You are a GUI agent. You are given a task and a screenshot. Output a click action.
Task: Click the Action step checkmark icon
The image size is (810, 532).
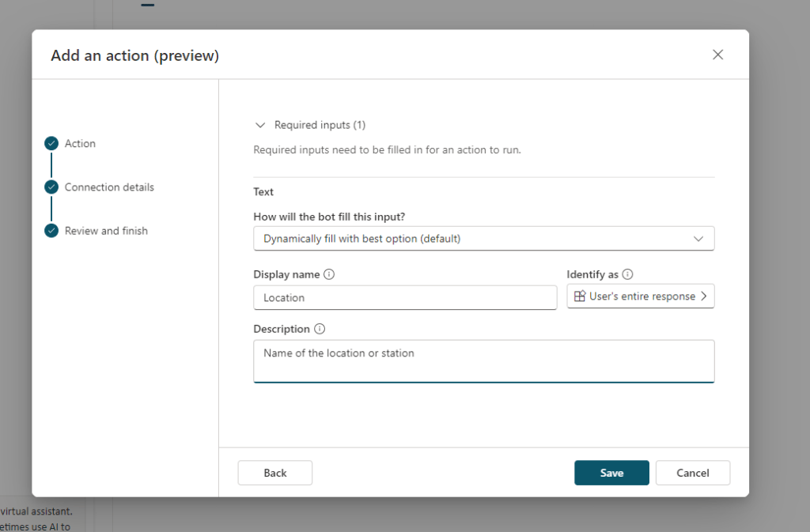[51, 143]
